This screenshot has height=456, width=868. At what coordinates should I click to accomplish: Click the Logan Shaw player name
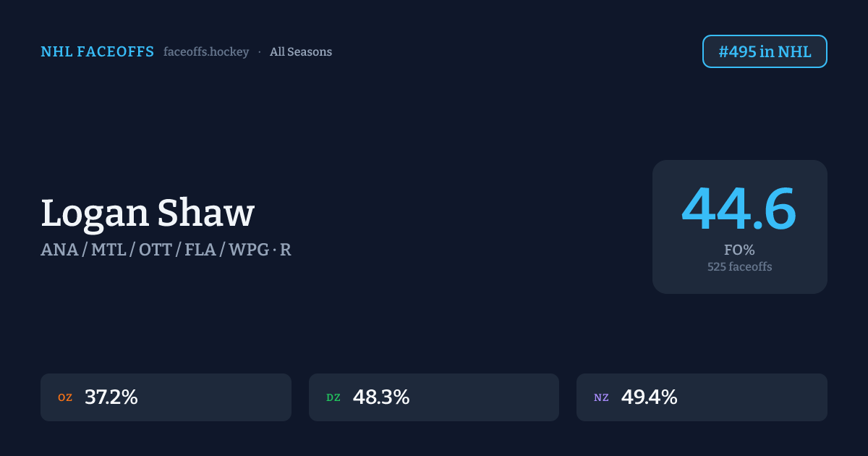click(x=148, y=214)
